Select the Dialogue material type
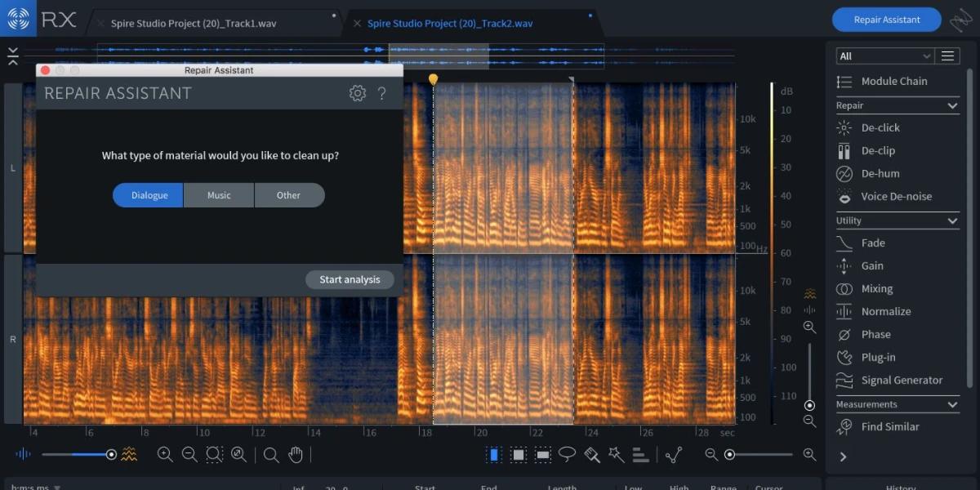This screenshot has width=980, height=490. [148, 195]
